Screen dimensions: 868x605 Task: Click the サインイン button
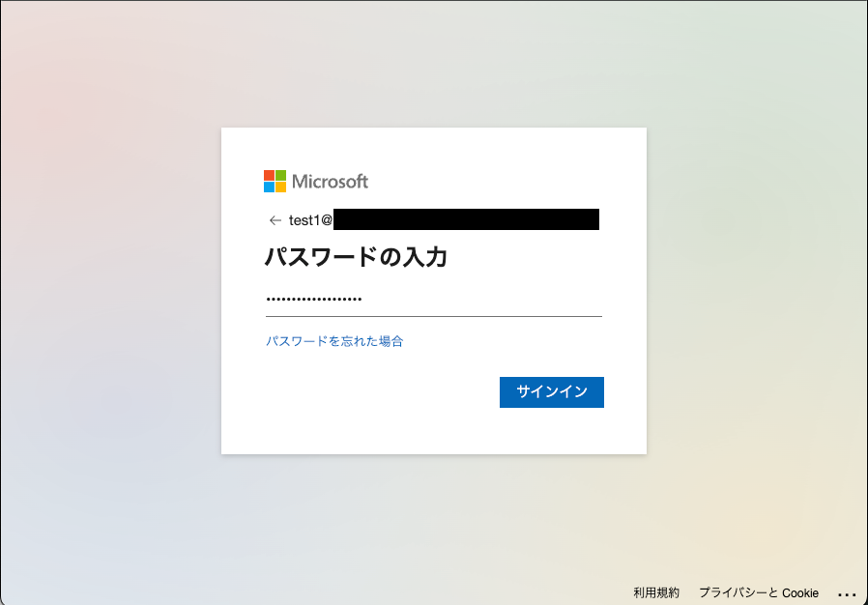[x=551, y=391]
